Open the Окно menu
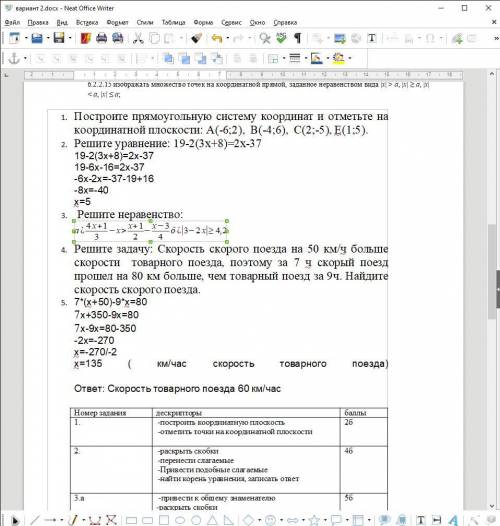 257,22
